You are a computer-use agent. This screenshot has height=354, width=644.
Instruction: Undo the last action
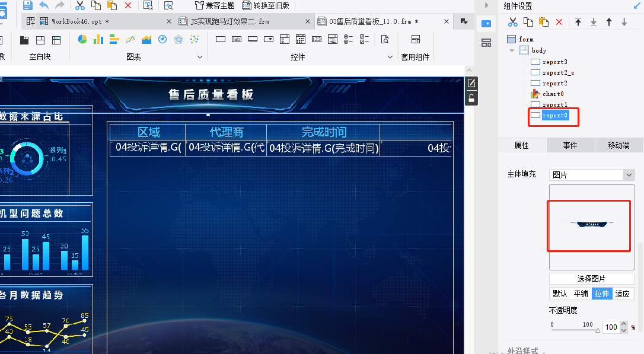click(x=44, y=5)
